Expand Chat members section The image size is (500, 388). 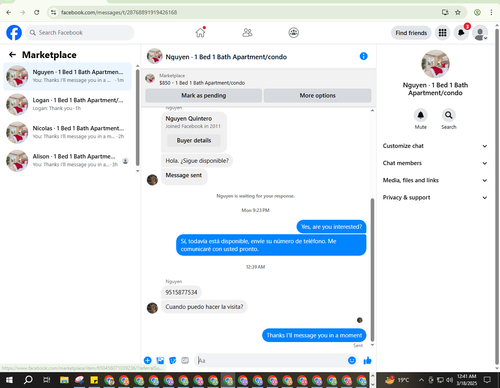[435, 163]
